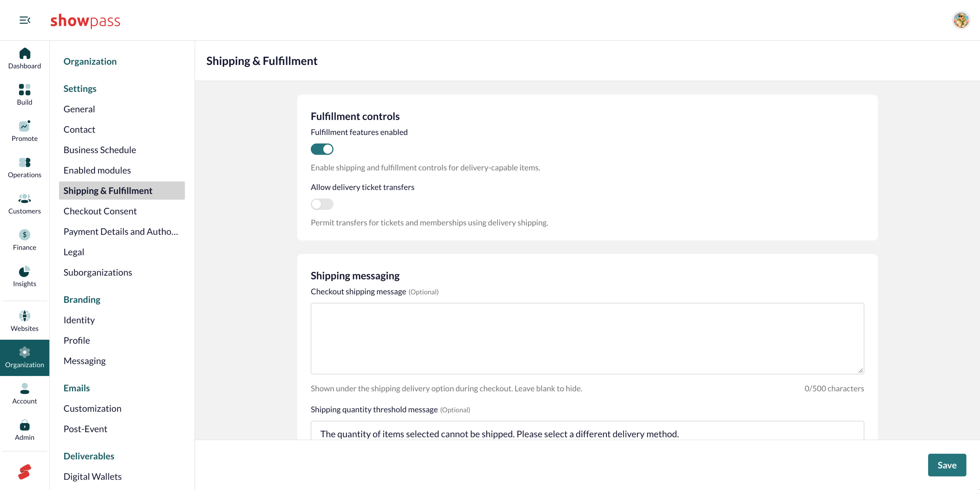
Task: Open Messaging under Branding
Action: pos(84,361)
